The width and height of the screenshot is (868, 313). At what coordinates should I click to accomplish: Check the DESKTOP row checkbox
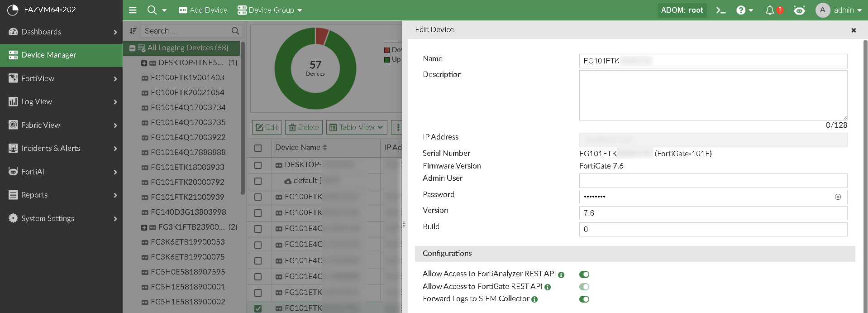(x=258, y=165)
